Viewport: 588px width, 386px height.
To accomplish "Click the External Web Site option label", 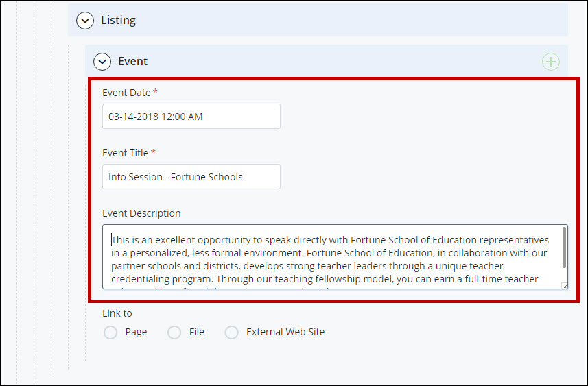I will point(285,332).
